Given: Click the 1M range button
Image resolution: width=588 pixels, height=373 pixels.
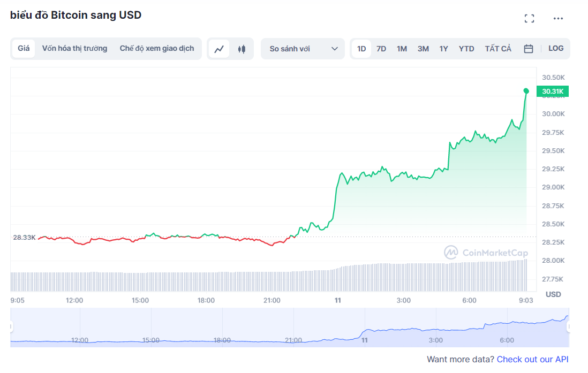Looking at the screenshot, I should point(402,48).
